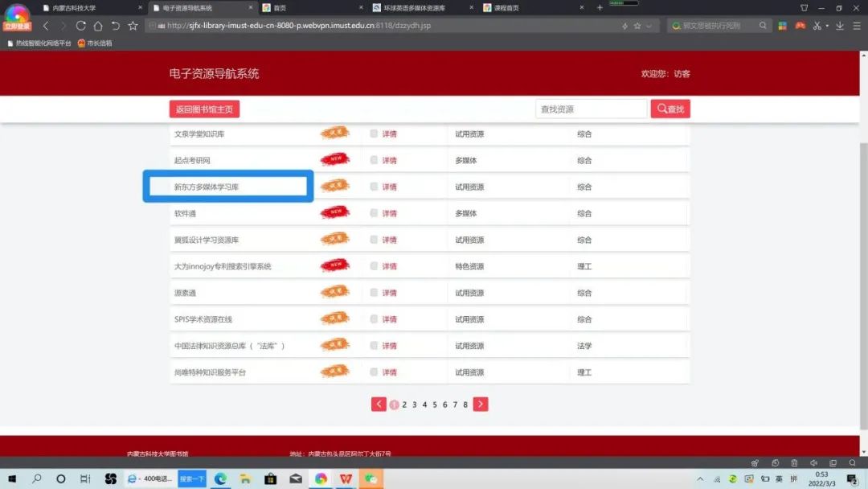
Task: Open File Explorer from the taskbar
Action: tap(245, 479)
